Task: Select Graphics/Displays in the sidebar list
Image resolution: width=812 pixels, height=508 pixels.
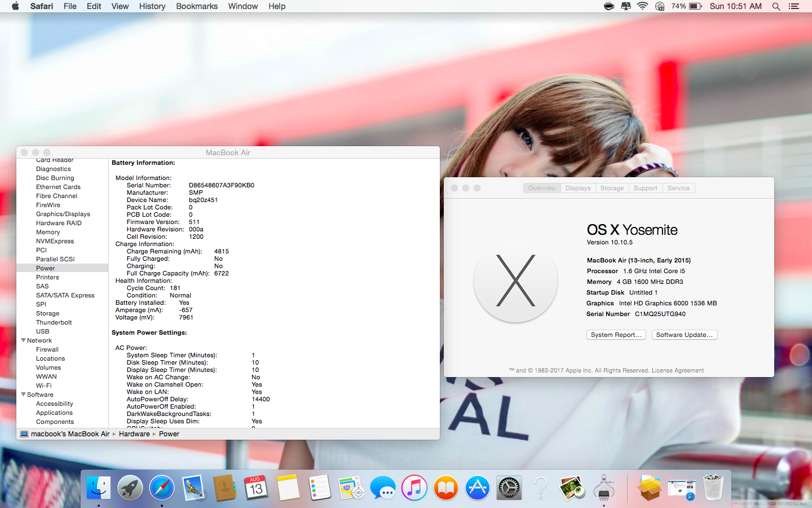Action: point(63,214)
